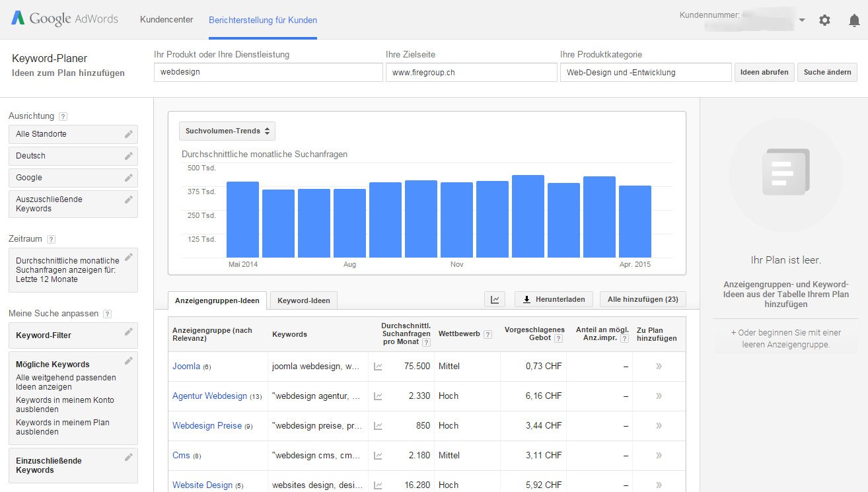The width and height of the screenshot is (868, 492).
Task: Select Berichterstellung für Kunden tab
Action: tap(263, 20)
